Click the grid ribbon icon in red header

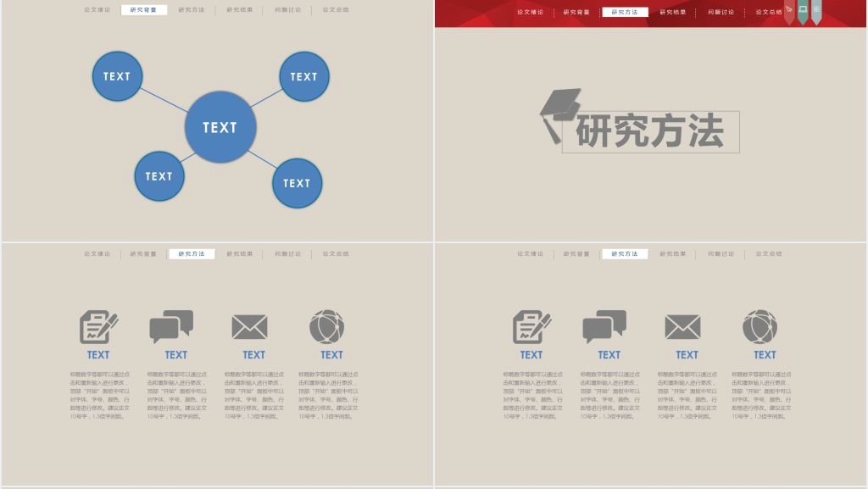[x=816, y=9]
